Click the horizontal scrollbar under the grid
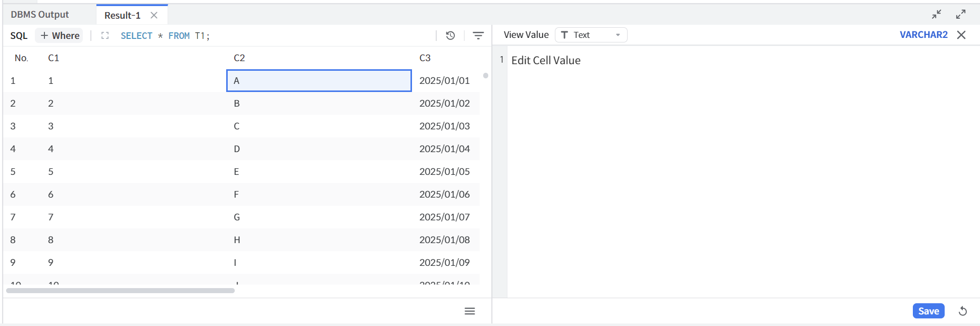Viewport: 980px width, 326px height. (120, 291)
